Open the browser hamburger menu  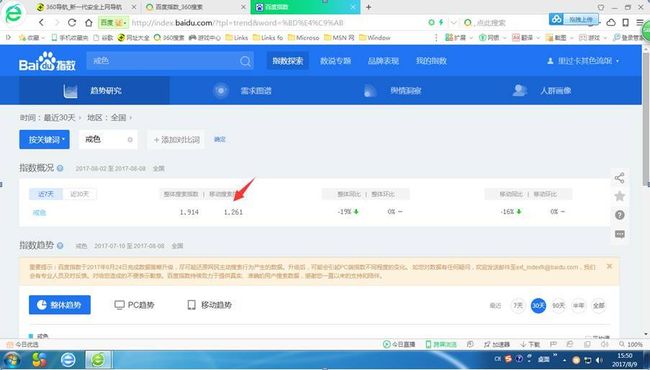640,22
